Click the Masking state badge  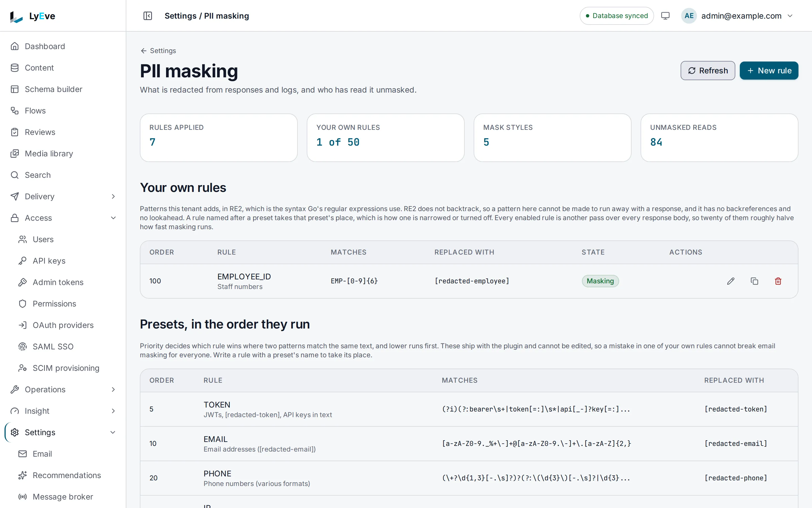click(600, 281)
